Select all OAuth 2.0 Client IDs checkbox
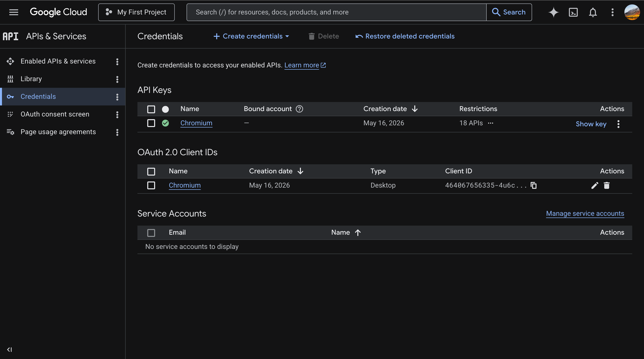 [151, 171]
